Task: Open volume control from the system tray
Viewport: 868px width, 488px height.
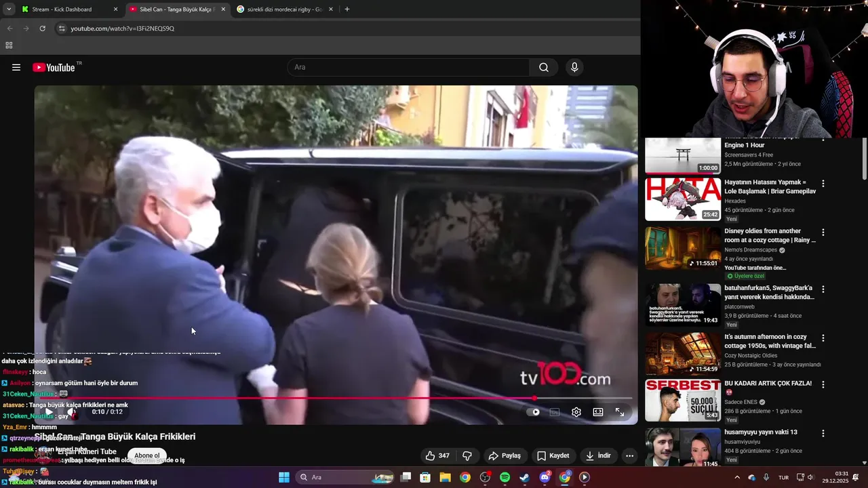Action: pos(810,477)
